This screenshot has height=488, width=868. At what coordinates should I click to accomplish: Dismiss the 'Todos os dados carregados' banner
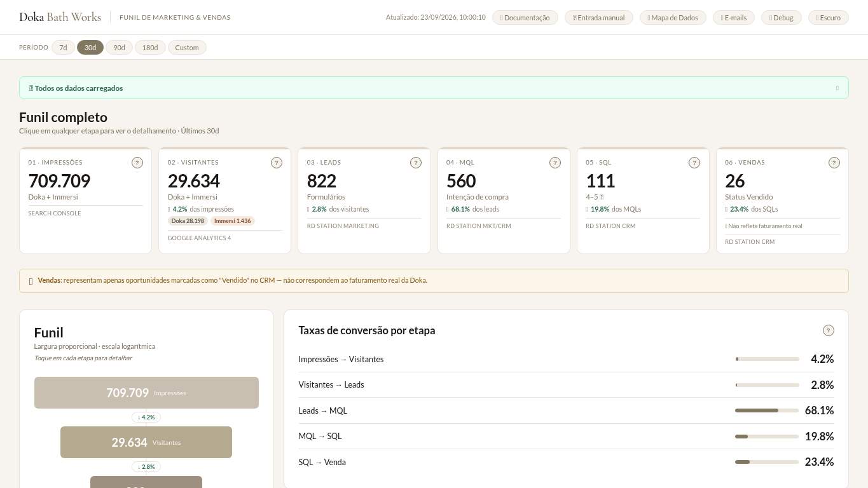coord(837,88)
